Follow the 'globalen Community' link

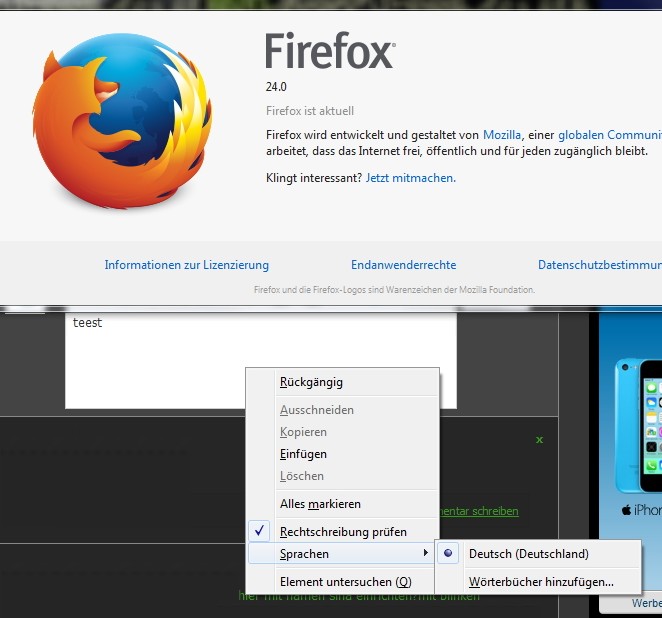click(610, 135)
